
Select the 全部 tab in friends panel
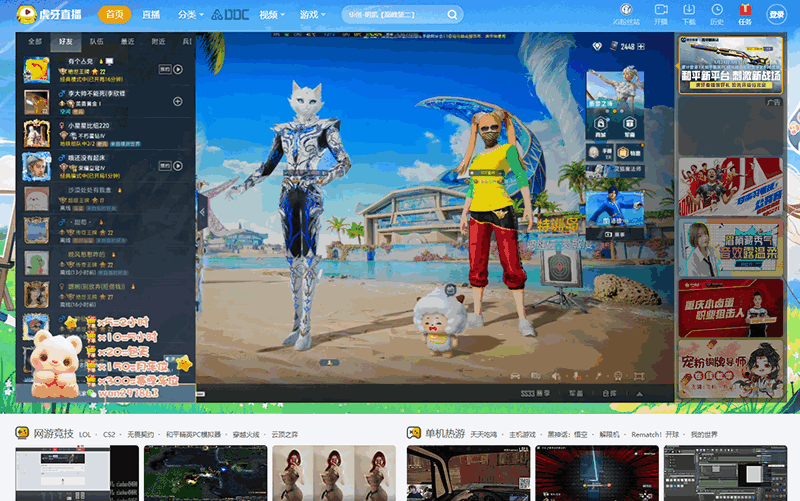(x=35, y=41)
